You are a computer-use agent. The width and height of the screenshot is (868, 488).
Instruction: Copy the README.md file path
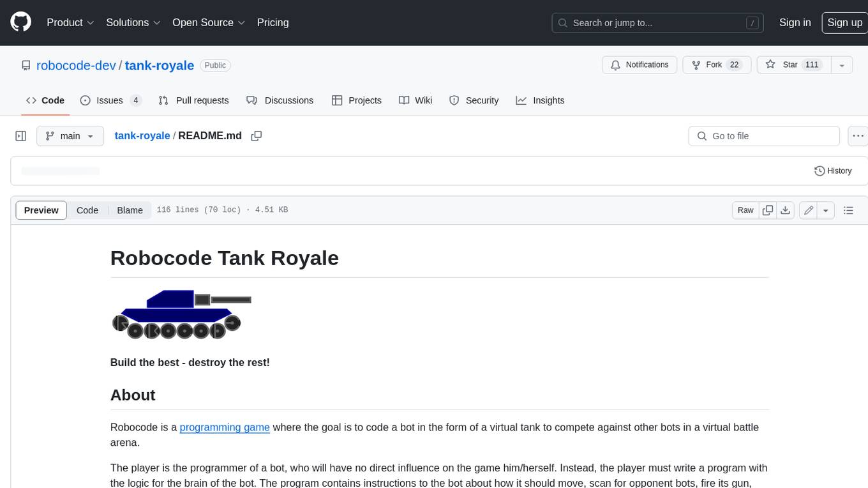pos(257,136)
